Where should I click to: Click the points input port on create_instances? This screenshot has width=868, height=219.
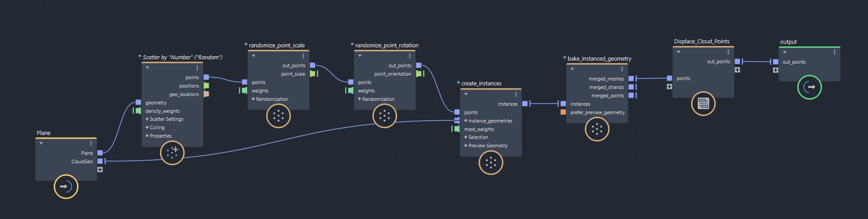click(x=457, y=112)
